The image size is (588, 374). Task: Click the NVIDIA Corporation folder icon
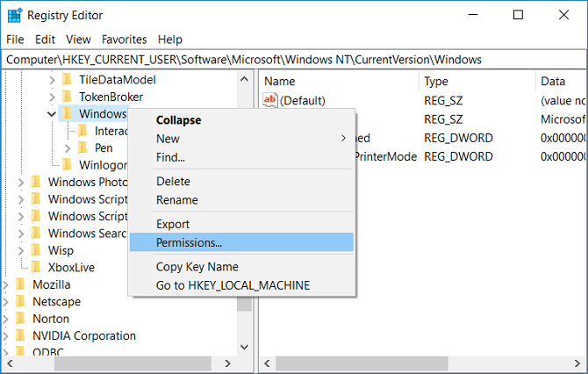pos(21,335)
